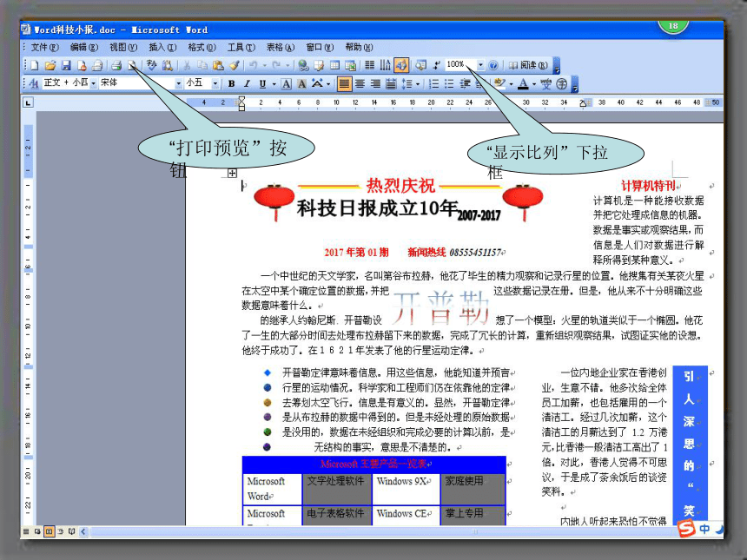Save the document with the floppy disk icon
This screenshot has width=747, height=560.
66,65
